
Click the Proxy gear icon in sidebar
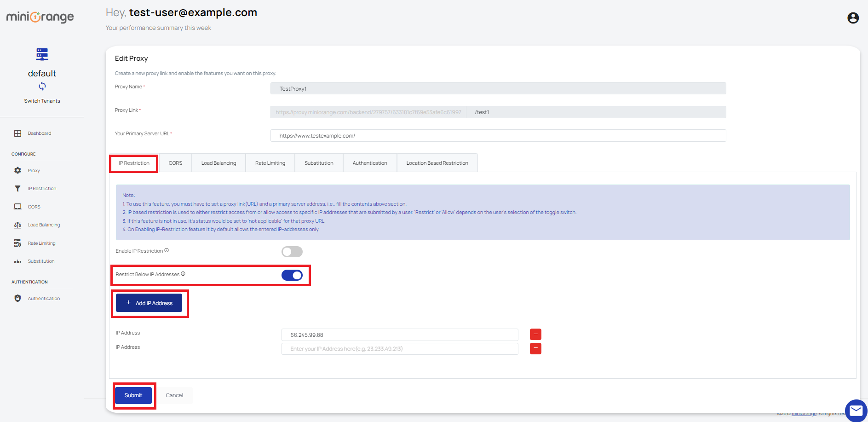click(x=17, y=170)
